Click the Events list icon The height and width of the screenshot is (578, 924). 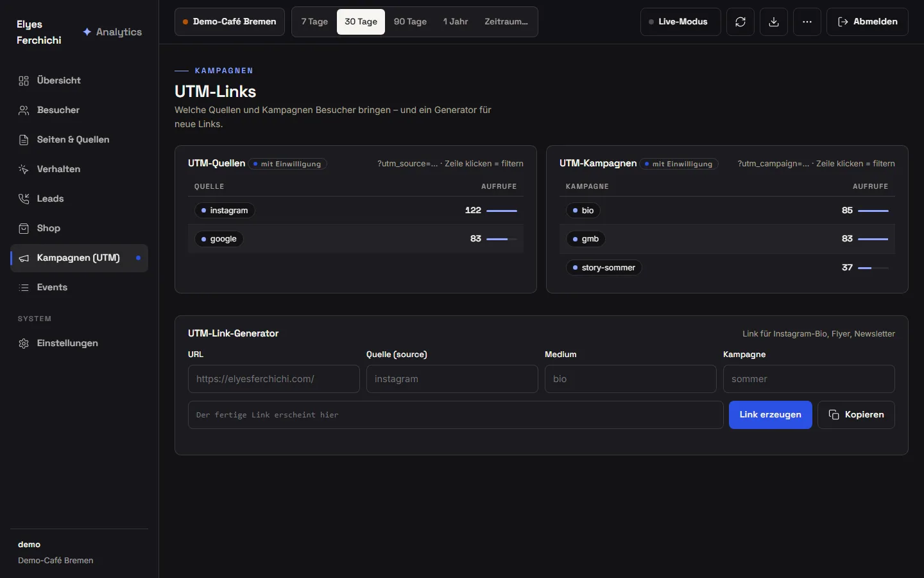[24, 288]
